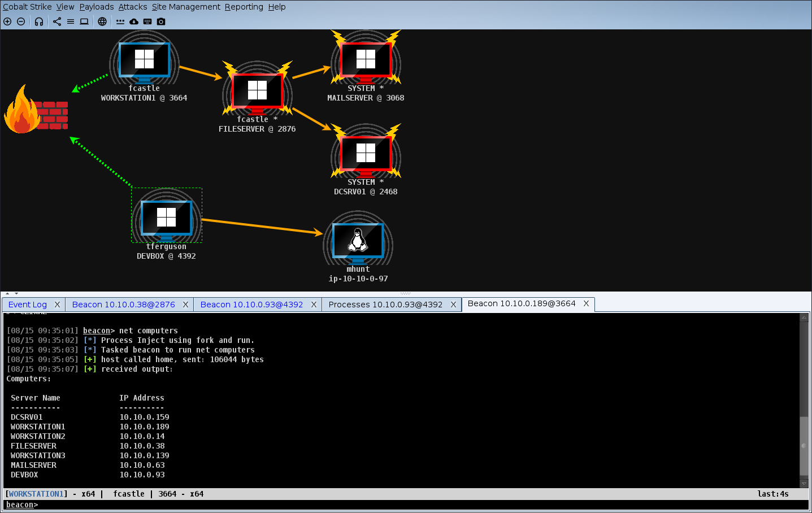Click 'WORKSTATION2' in computers output

point(38,436)
